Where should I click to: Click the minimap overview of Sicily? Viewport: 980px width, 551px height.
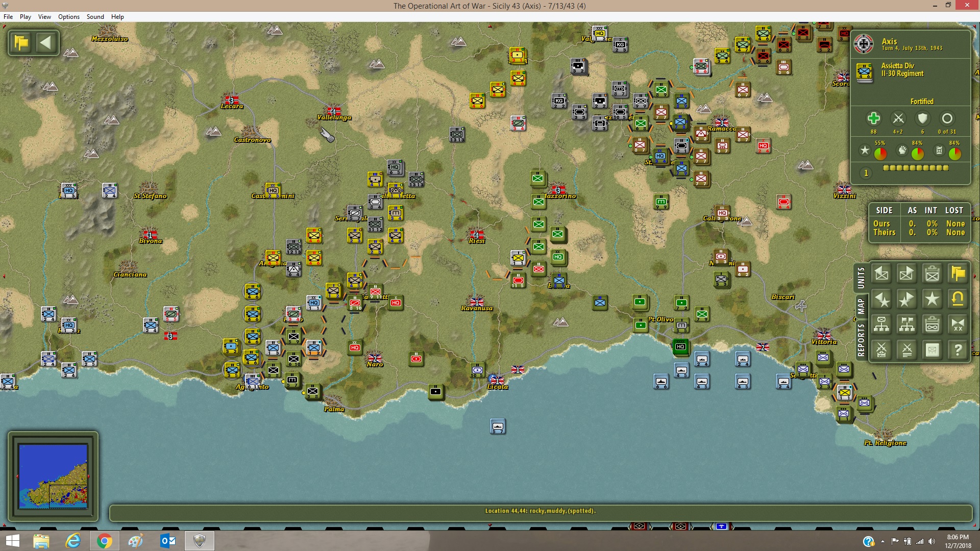click(53, 476)
